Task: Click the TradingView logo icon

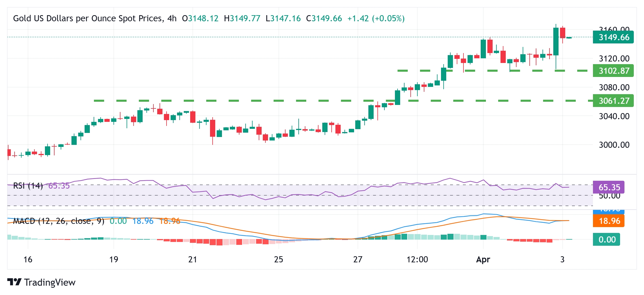Action: pos(14,282)
